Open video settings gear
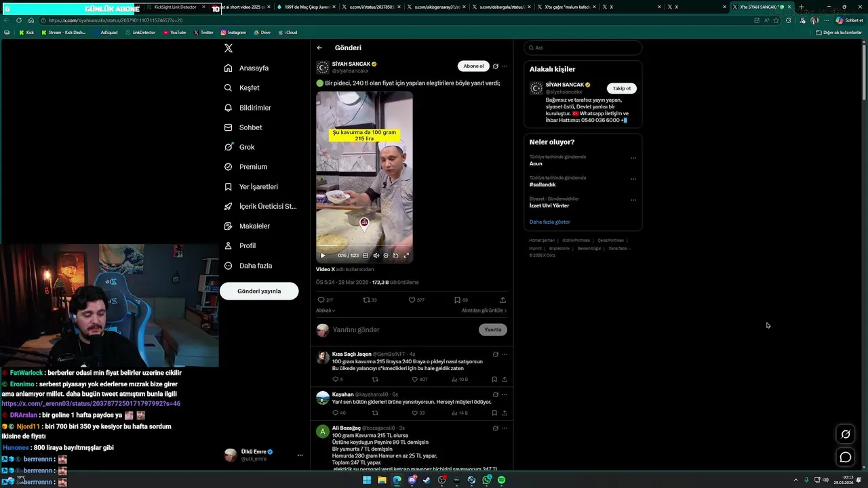This screenshot has width=868, height=488. click(x=386, y=256)
